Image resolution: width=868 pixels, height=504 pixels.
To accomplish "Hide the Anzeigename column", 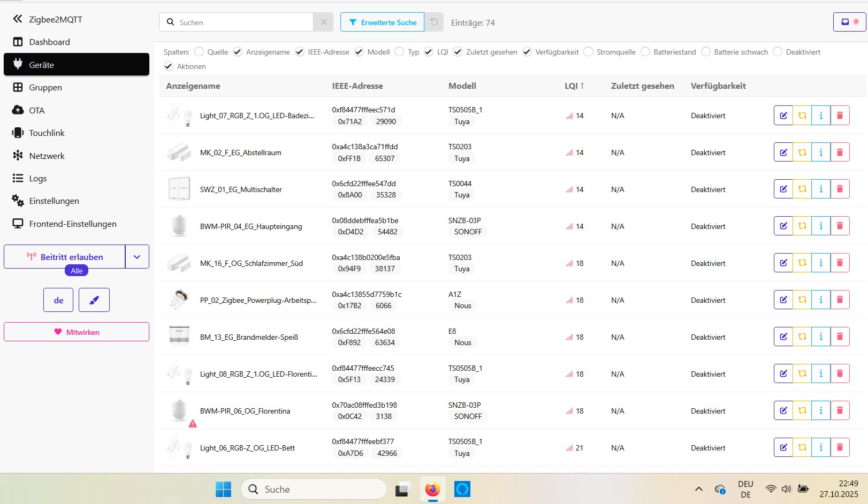I will (x=238, y=52).
